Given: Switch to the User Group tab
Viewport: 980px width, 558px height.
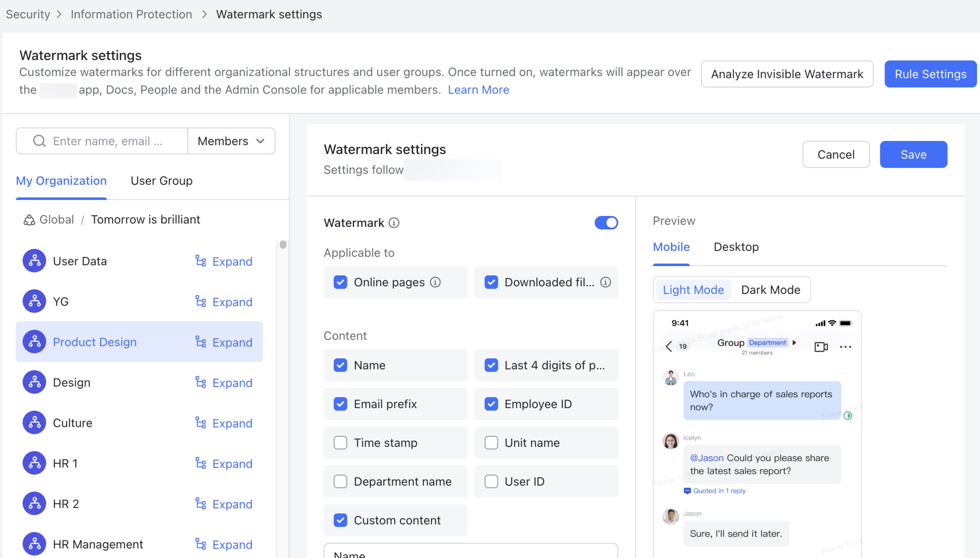Looking at the screenshot, I should click(x=161, y=180).
